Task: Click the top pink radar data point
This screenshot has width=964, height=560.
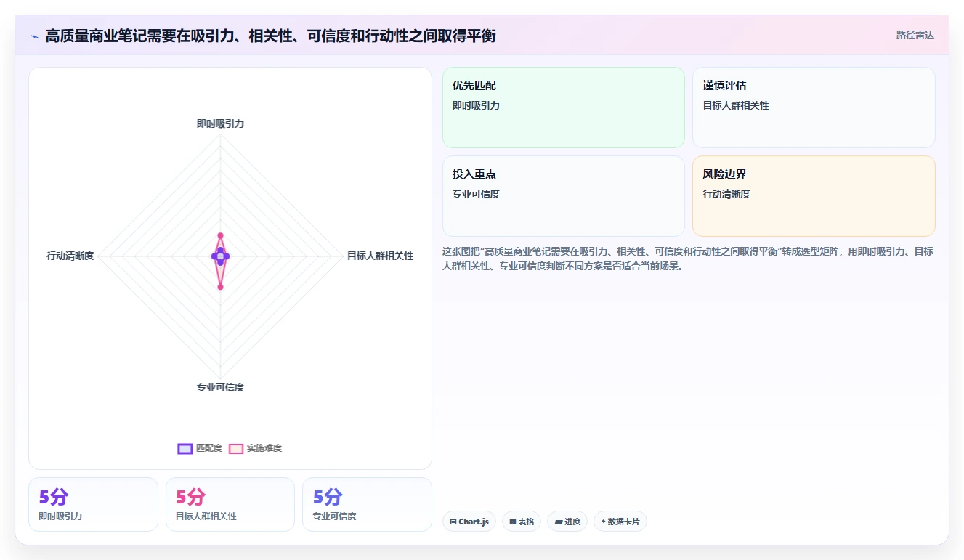Action: pos(220,235)
